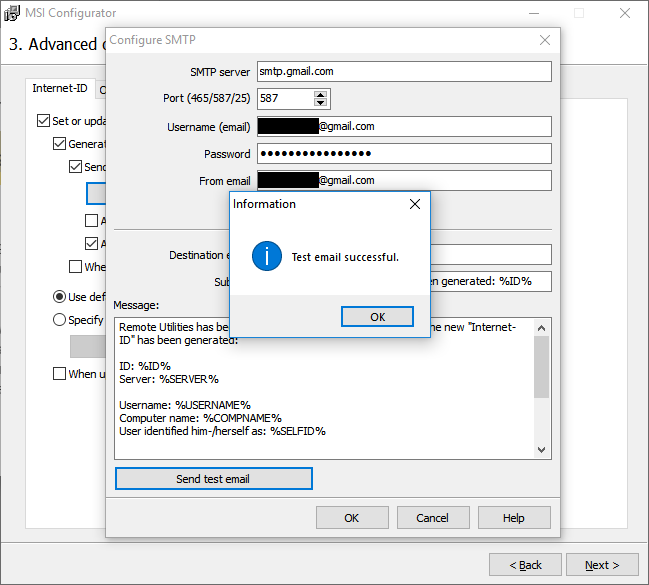Decrease port number with down spinner arrow
This screenshot has height=585, width=649.
tap(320, 103)
